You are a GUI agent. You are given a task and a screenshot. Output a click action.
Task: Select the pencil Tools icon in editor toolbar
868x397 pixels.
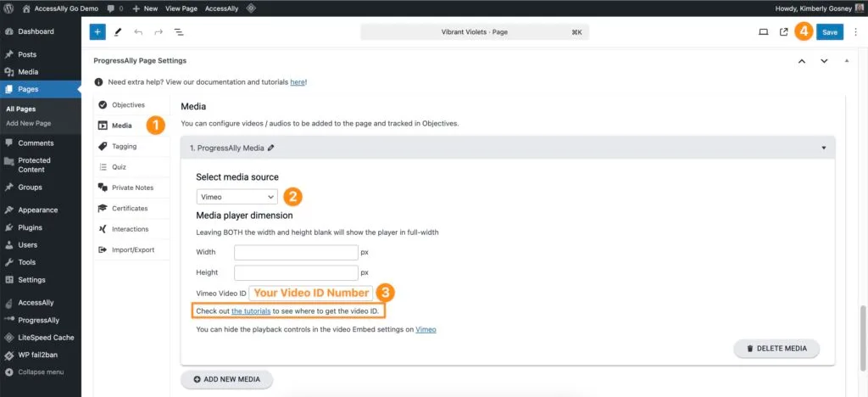click(x=118, y=32)
